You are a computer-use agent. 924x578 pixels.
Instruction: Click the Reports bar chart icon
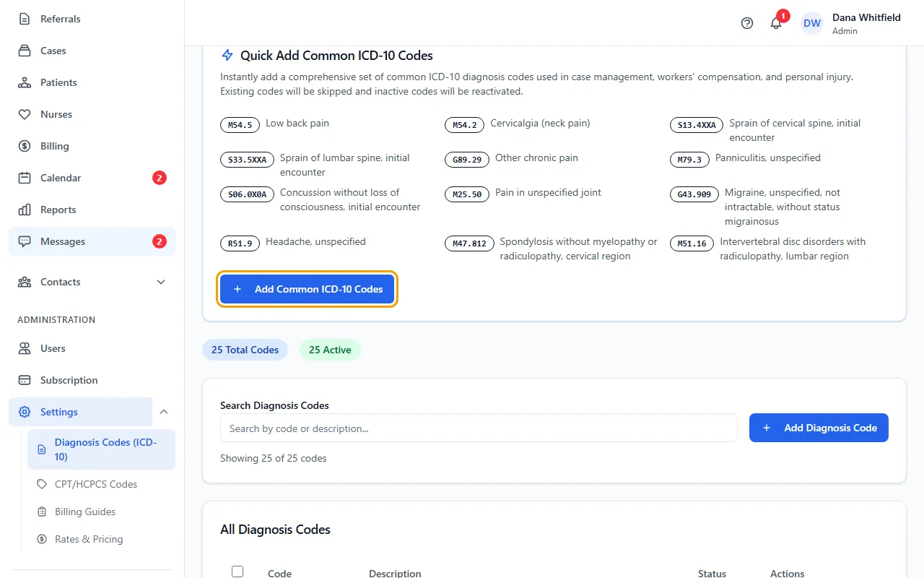tap(25, 210)
